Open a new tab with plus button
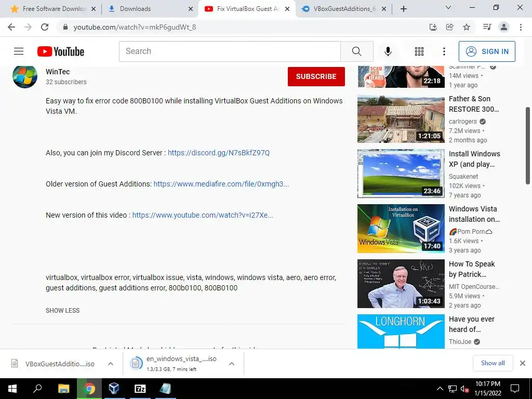Image resolution: width=532 pixels, height=399 pixels. (x=403, y=9)
